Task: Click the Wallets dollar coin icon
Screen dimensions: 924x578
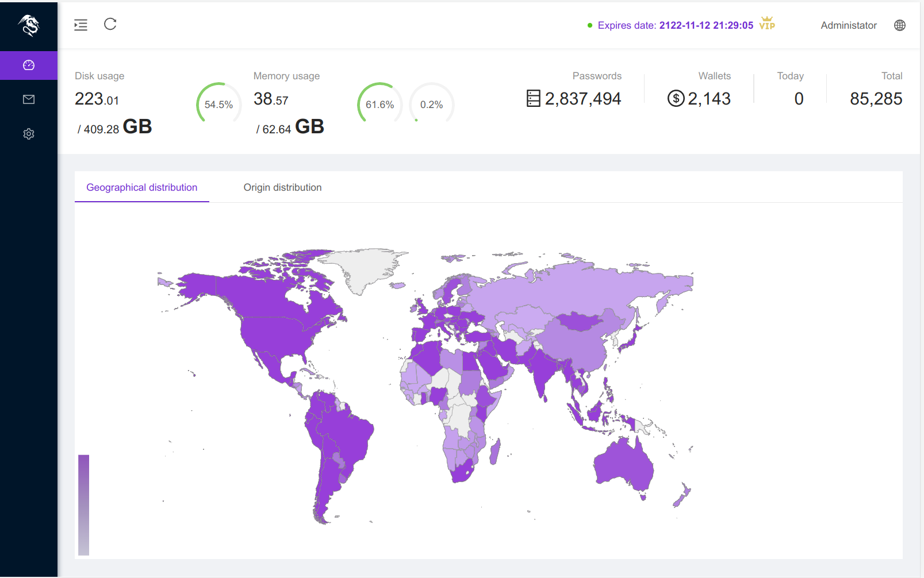Action: pyautogui.click(x=676, y=99)
